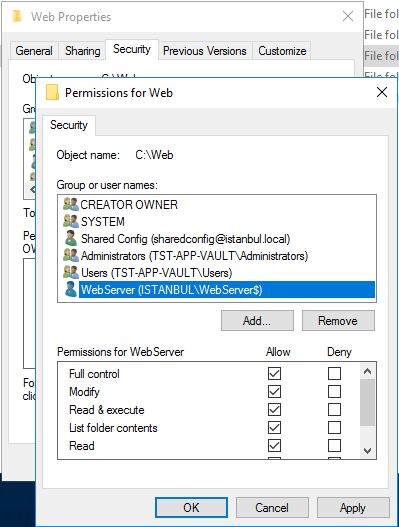Click the permissions list scrollbar thumb
The image size is (399, 527).
(367, 403)
